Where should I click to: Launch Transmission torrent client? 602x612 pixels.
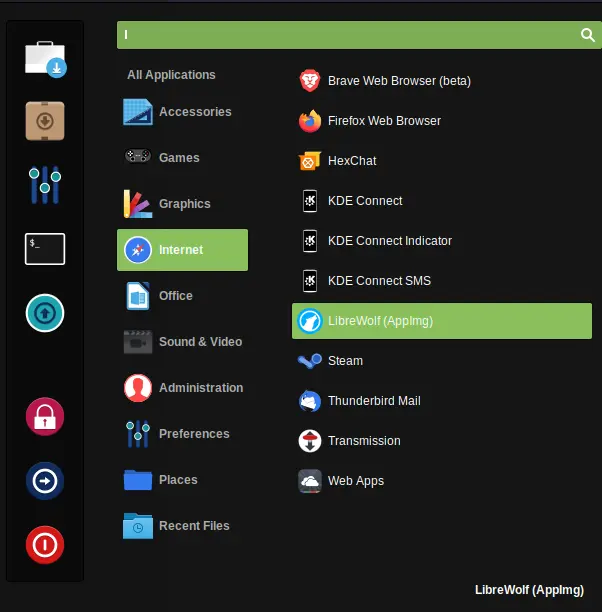442,441
